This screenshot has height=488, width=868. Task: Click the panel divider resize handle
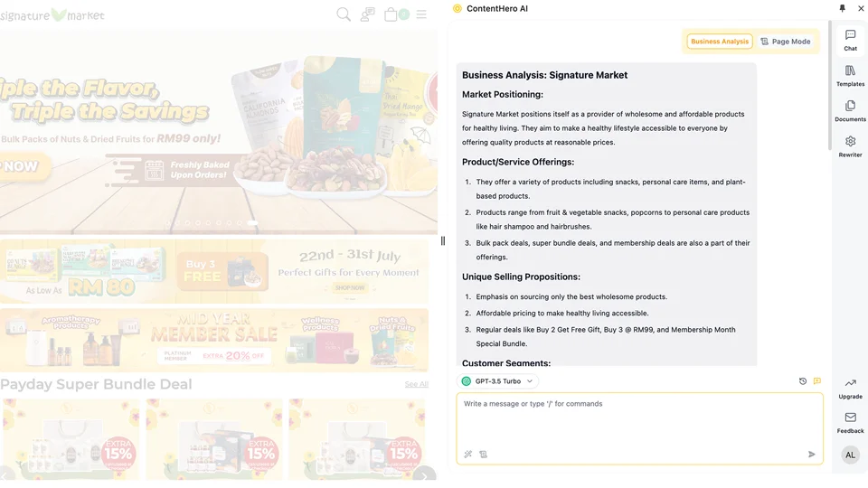443,240
